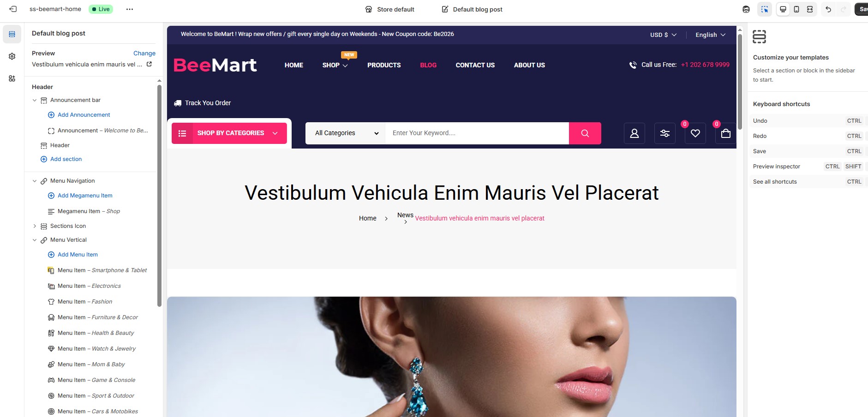Open the app embeds icon in sidebar
The width and height of the screenshot is (868, 417).
[x=12, y=78]
